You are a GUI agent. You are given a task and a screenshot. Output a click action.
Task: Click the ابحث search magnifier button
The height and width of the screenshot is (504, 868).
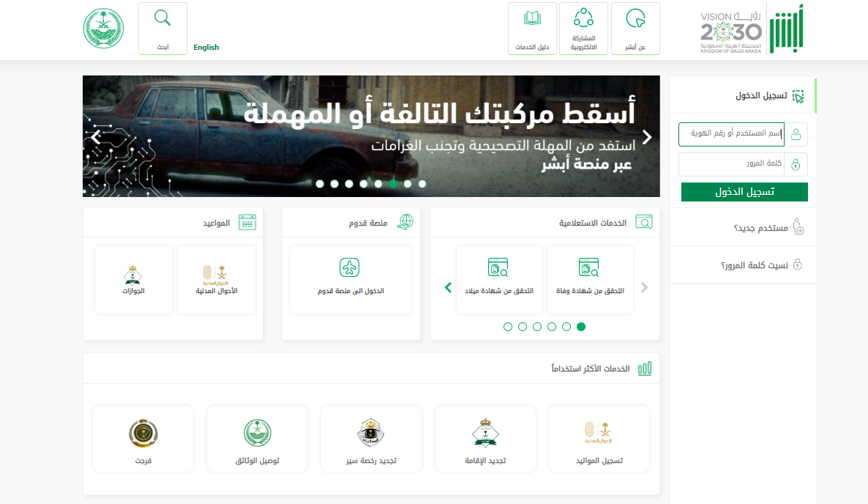(162, 29)
